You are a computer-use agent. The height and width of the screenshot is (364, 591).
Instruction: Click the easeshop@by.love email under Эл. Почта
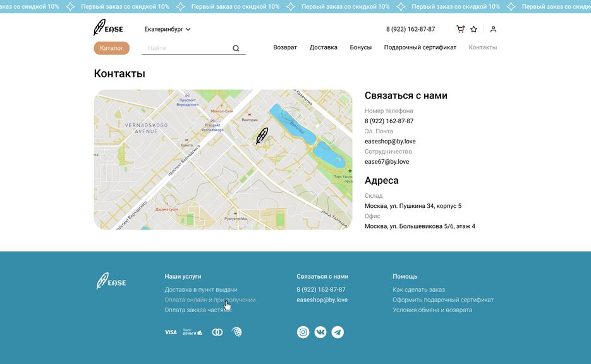(x=390, y=142)
